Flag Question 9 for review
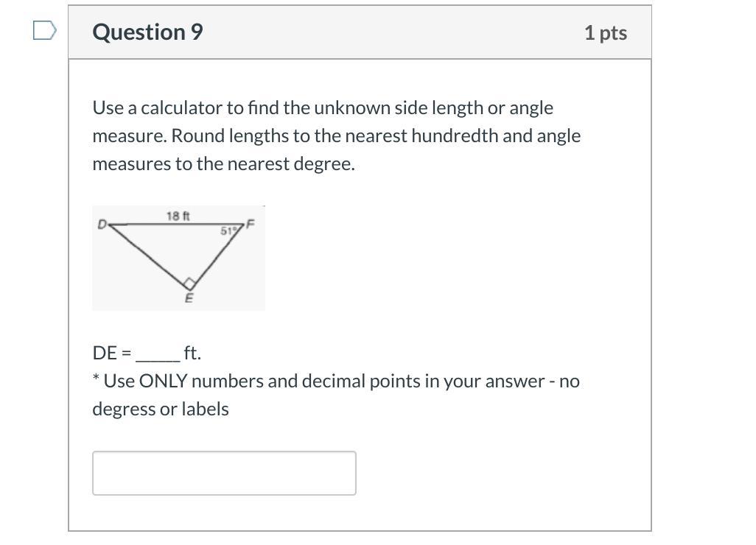The image size is (756, 545). pos(45,31)
